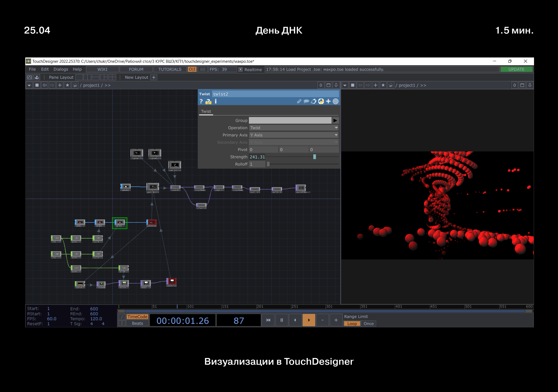Click the green UPDATE button
The image size is (558, 392).
point(516,69)
